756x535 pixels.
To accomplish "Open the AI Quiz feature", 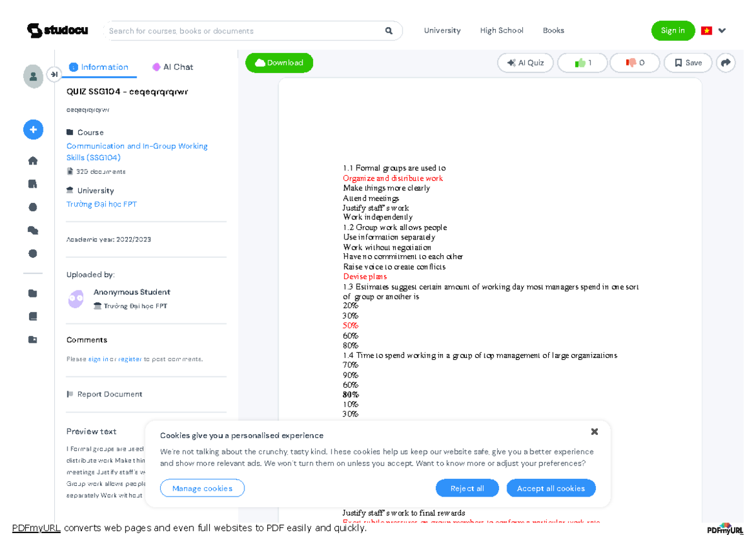I will (525, 62).
